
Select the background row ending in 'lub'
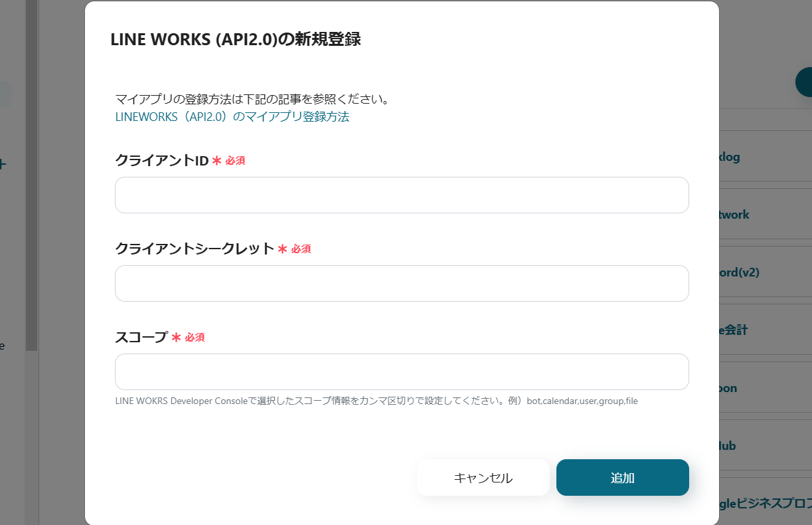pyautogui.click(x=766, y=446)
